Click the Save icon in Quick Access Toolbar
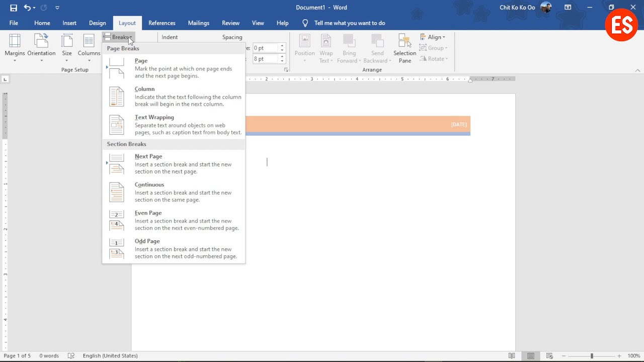The height and width of the screenshot is (362, 644). [x=14, y=8]
